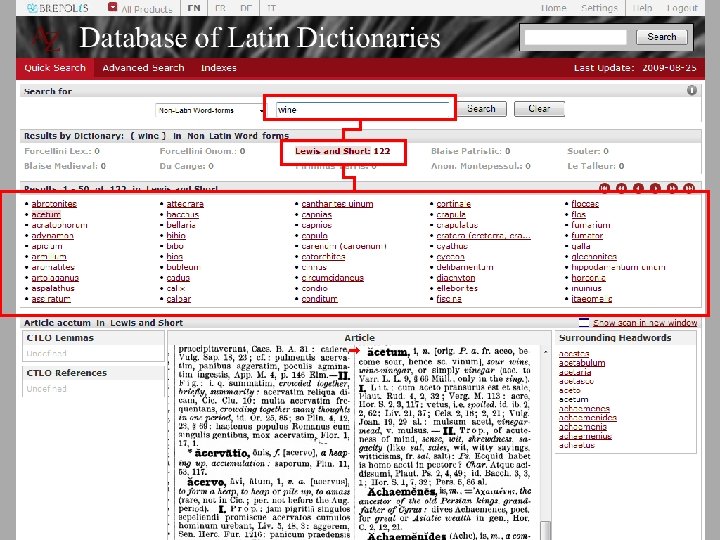Open the 'diachyton' result link
720x540 pixels.
pos(456,278)
